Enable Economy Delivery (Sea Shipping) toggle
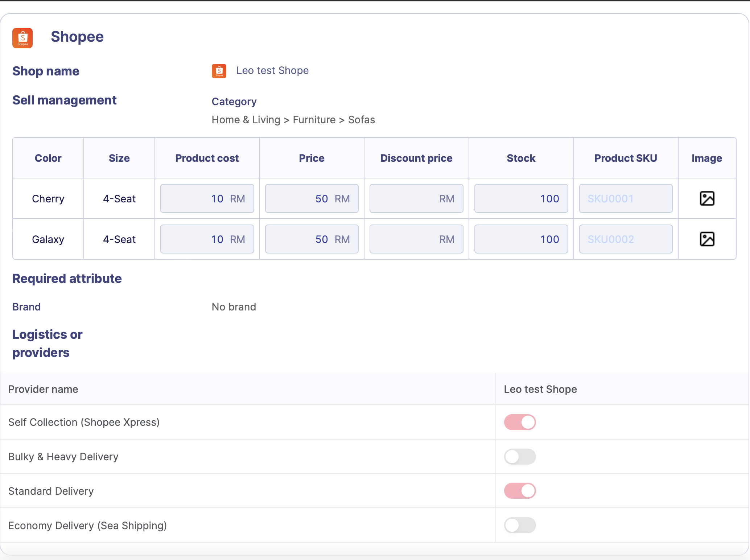This screenshot has width=750, height=560. point(520,525)
